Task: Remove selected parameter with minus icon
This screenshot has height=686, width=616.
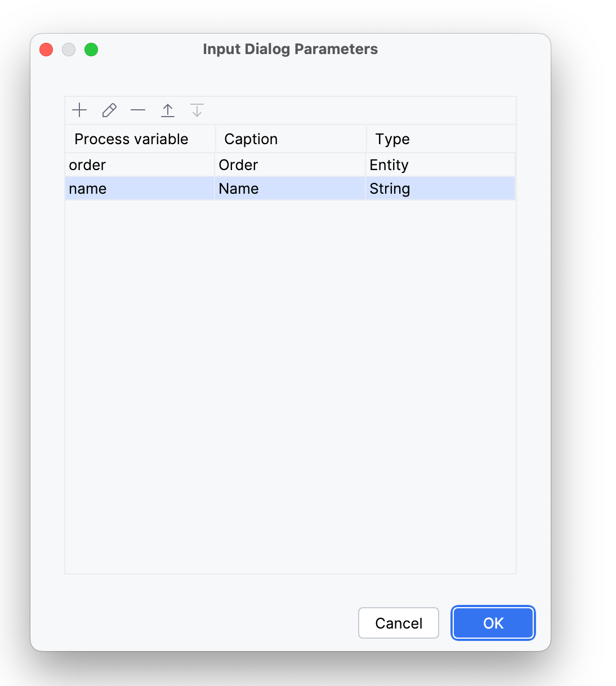Action: (x=138, y=110)
